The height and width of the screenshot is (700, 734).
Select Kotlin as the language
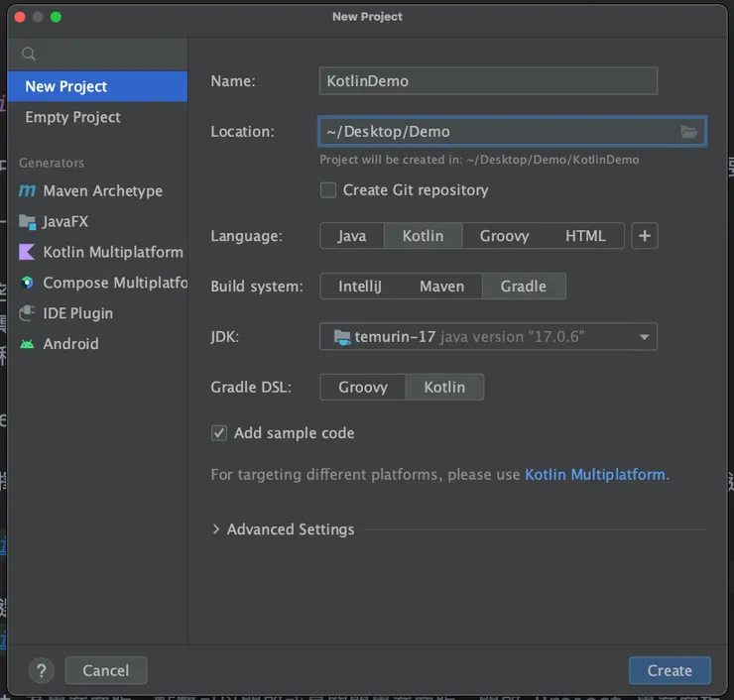[x=424, y=236]
